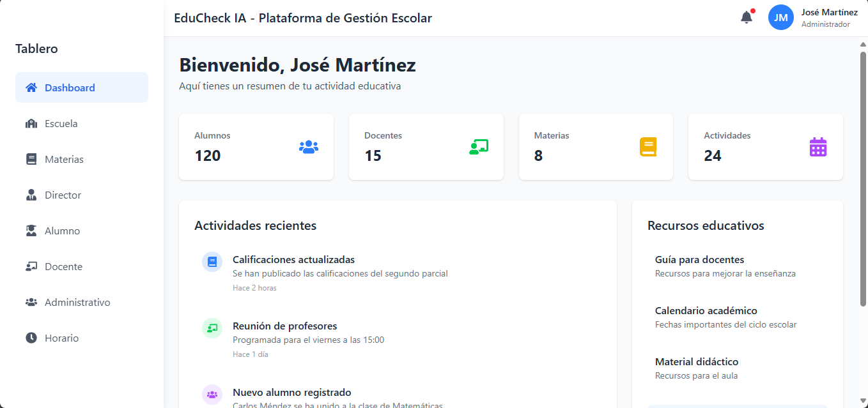Click the 'Tablero' sidebar title

coord(36,49)
